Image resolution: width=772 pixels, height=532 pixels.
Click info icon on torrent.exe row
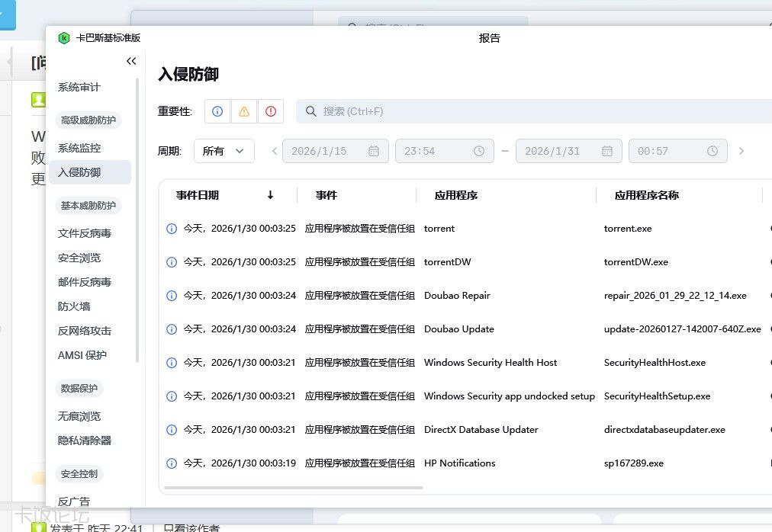(x=172, y=229)
